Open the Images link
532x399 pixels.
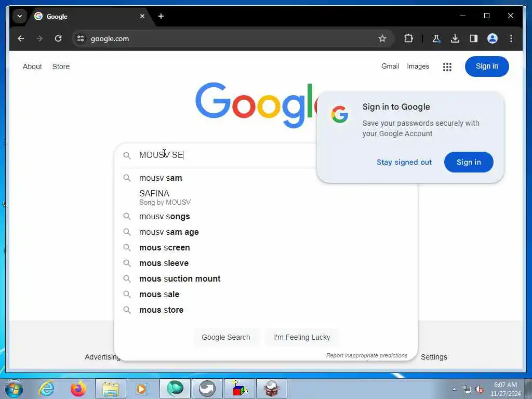coord(418,66)
